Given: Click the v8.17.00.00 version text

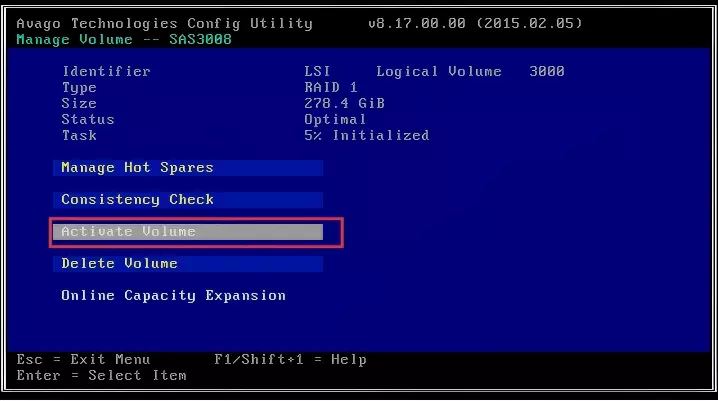Looking at the screenshot, I should coord(420,23).
